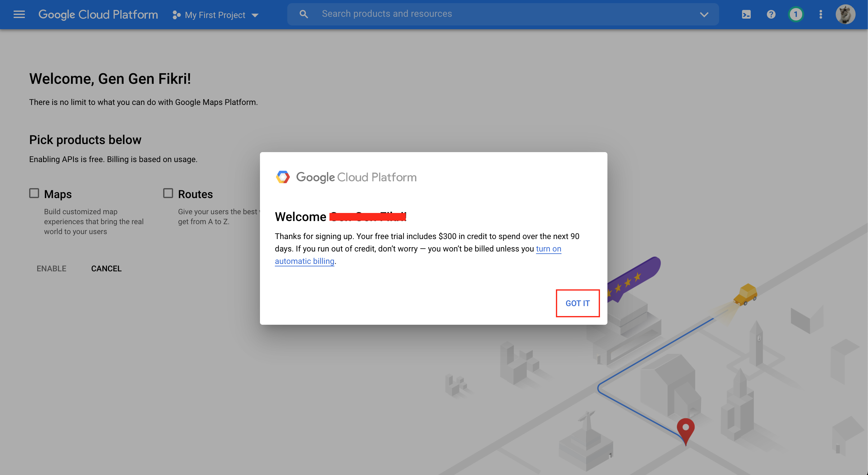The width and height of the screenshot is (868, 475).
Task: Tick the Routes product checkbox
Action: (168, 193)
